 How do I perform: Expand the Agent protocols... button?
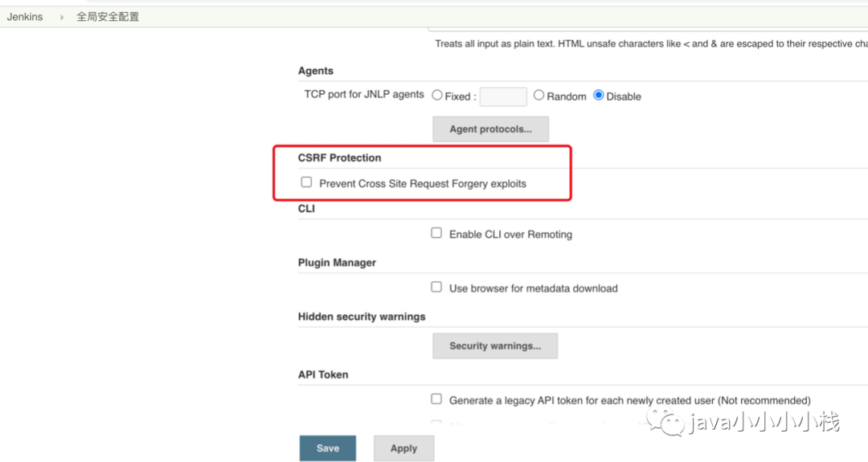490,129
